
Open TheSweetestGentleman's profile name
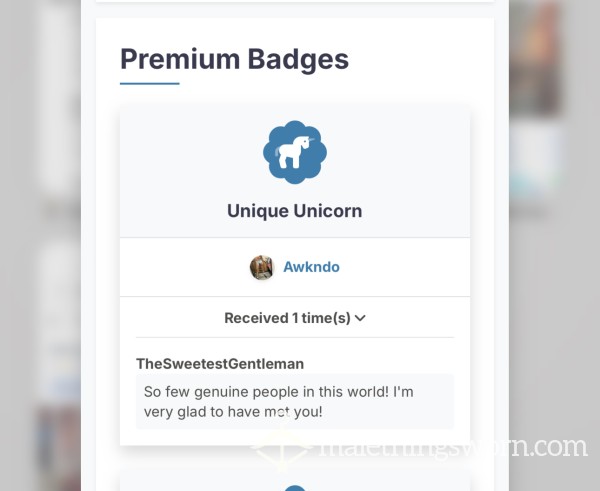[x=220, y=364]
